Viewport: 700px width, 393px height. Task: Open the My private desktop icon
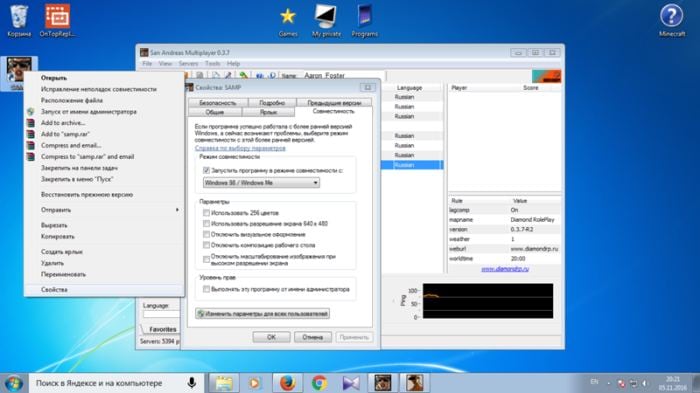[326, 20]
